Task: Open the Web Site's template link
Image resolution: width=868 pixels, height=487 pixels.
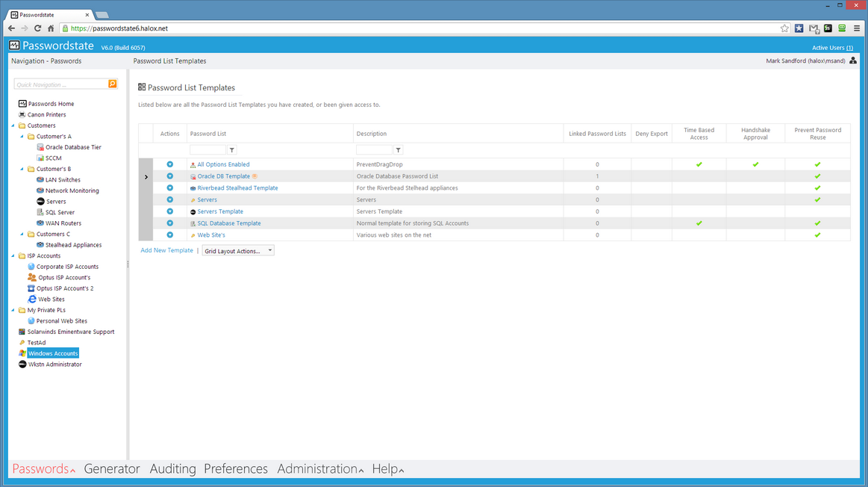Action: (211, 235)
